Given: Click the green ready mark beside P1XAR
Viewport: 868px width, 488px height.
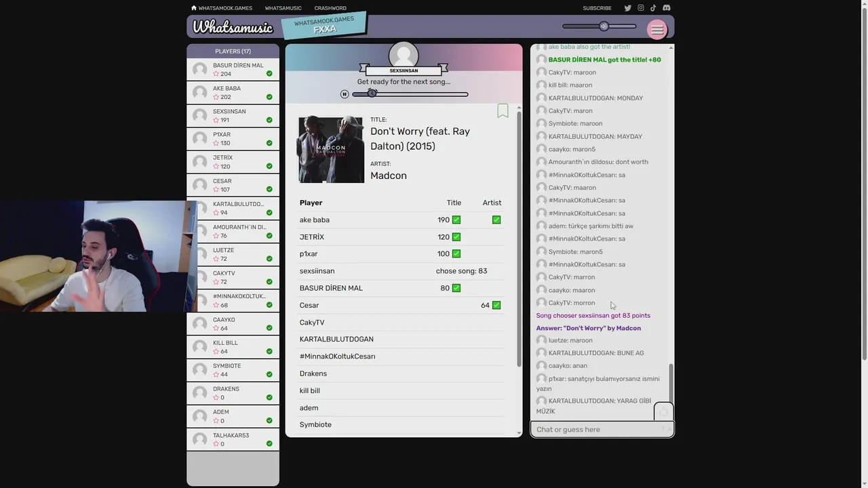Looking at the screenshot, I should pos(269,143).
